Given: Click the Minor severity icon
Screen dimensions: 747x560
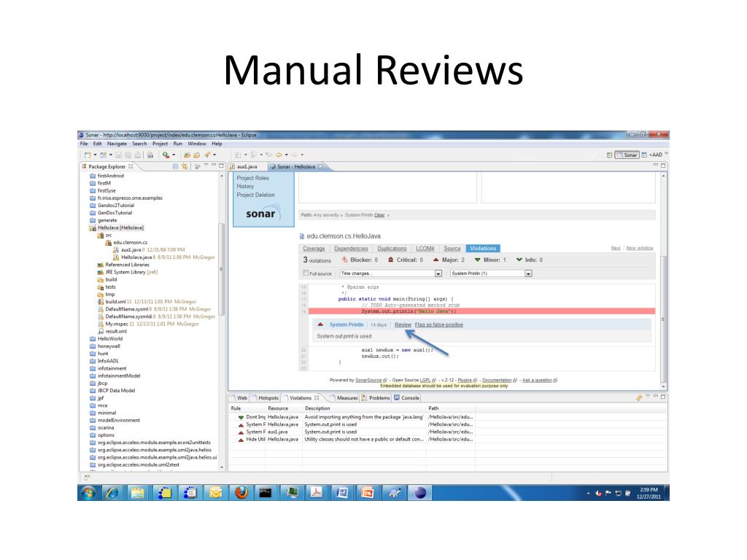Looking at the screenshot, I should pyautogui.click(x=477, y=260).
